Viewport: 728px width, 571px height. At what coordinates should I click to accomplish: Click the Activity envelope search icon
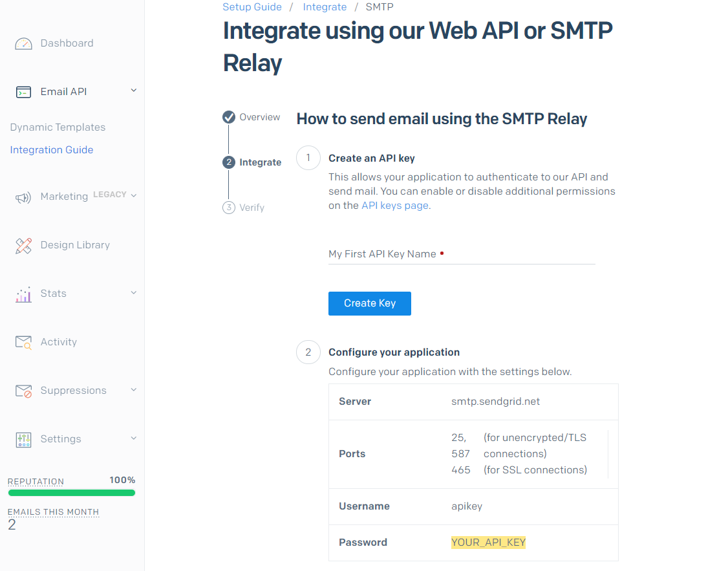(23, 343)
